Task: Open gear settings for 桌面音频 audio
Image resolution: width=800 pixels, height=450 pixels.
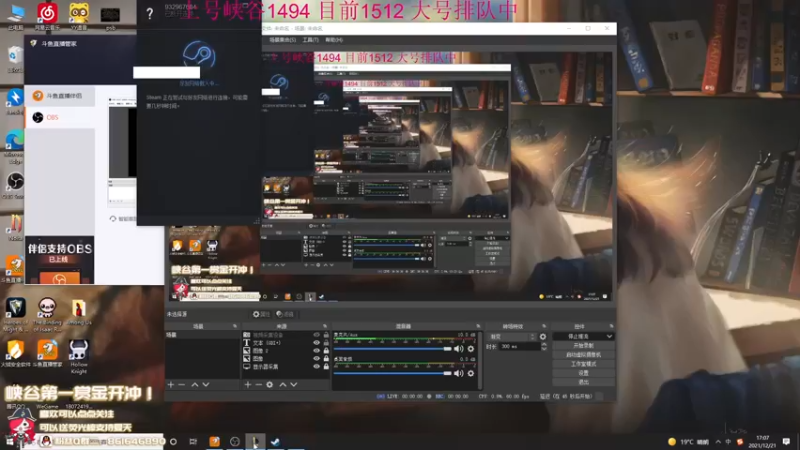Action: (x=471, y=373)
